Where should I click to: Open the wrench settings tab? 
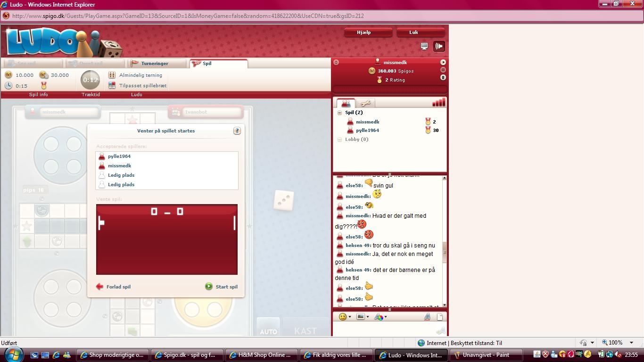coord(365,103)
